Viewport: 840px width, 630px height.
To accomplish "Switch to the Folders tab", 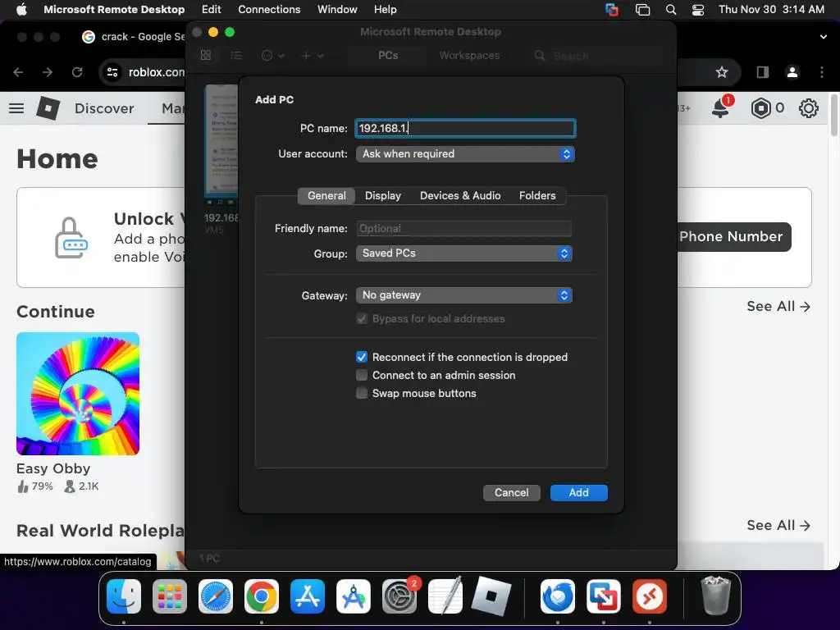I will [x=536, y=195].
